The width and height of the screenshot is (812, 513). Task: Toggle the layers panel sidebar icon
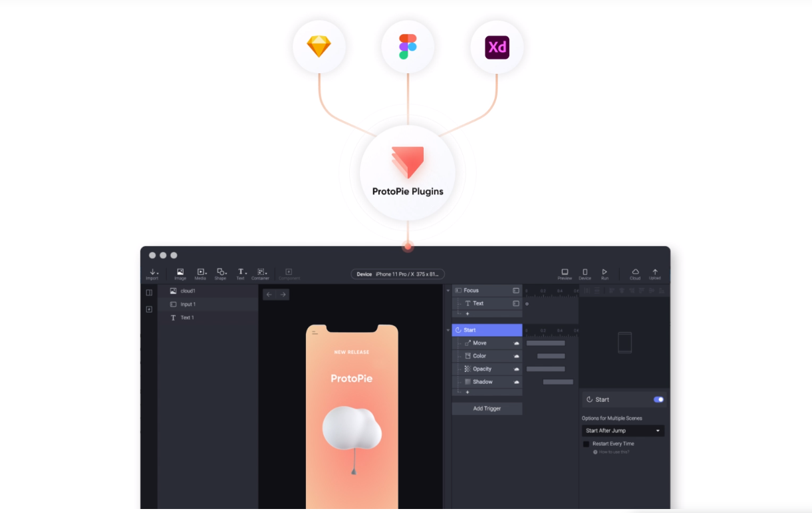point(149,292)
